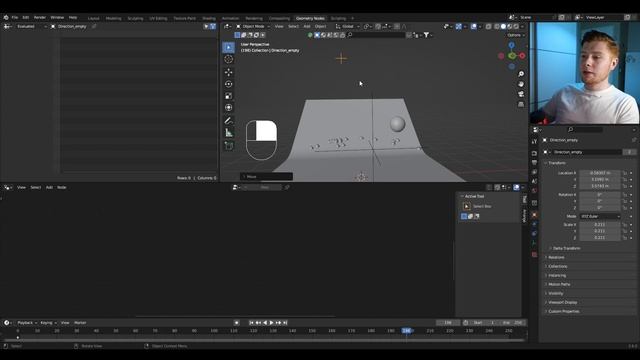The width and height of the screenshot is (640, 360).
Task: Open the Global transform orientation dropdown
Action: (348, 27)
